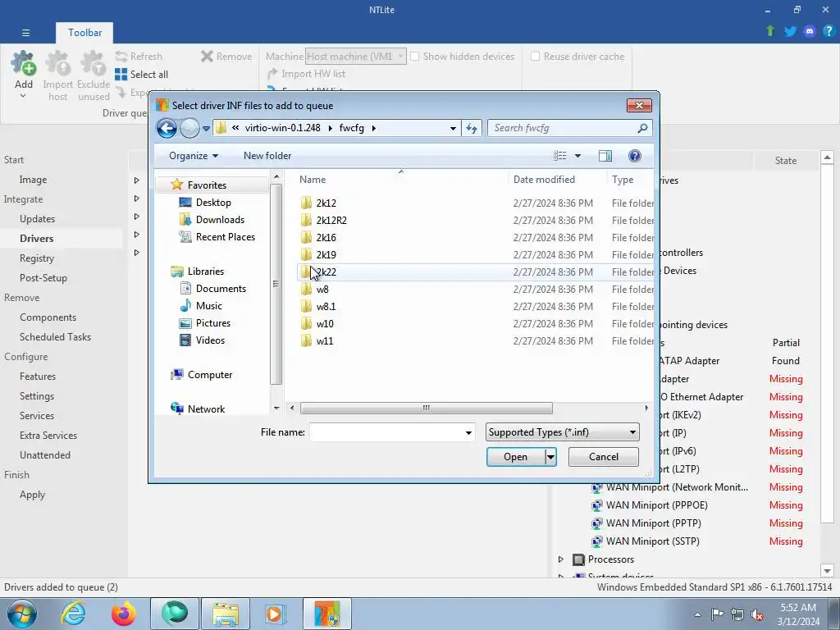The image size is (840, 630).
Task: Click the horizontal scrollbar in file list
Action: click(x=426, y=409)
